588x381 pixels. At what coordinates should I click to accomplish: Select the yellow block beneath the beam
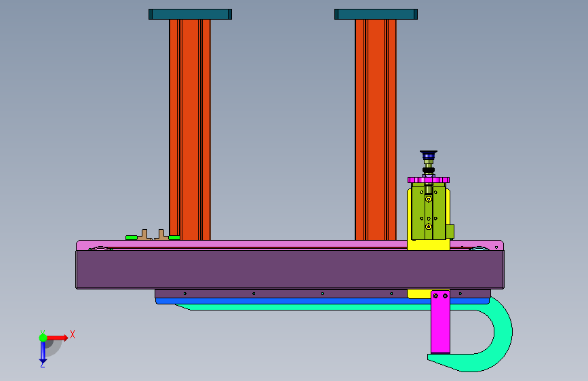pyautogui.click(x=418, y=294)
